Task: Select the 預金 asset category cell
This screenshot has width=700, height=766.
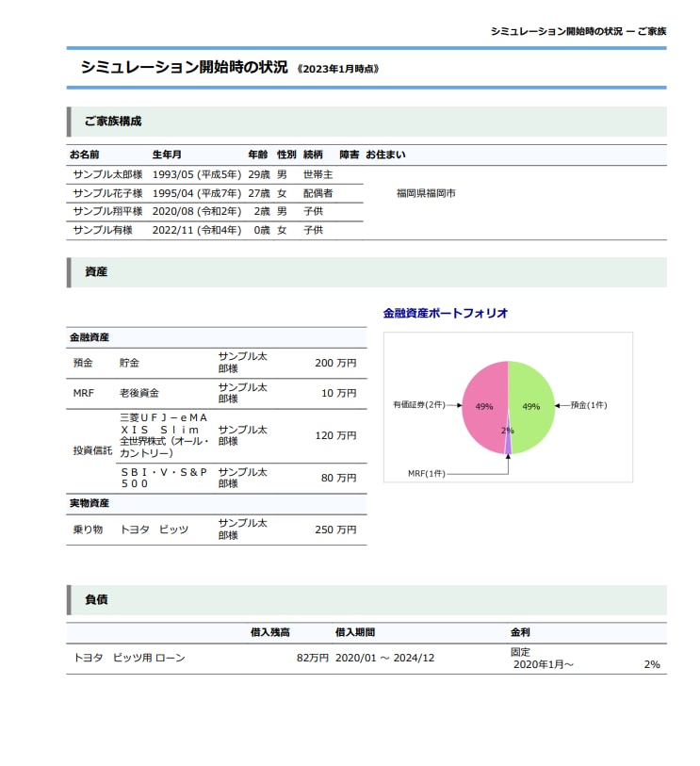Action: (x=83, y=363)
